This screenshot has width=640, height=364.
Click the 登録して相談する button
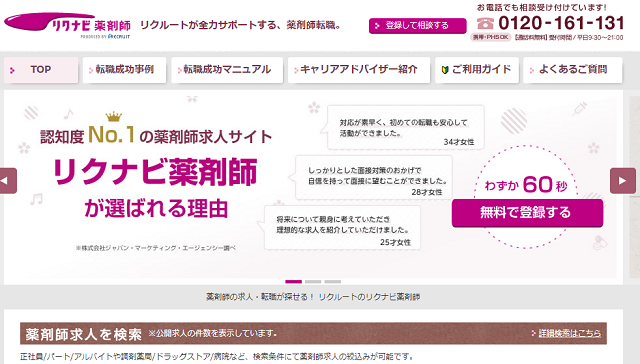click(x=418, y=26)
